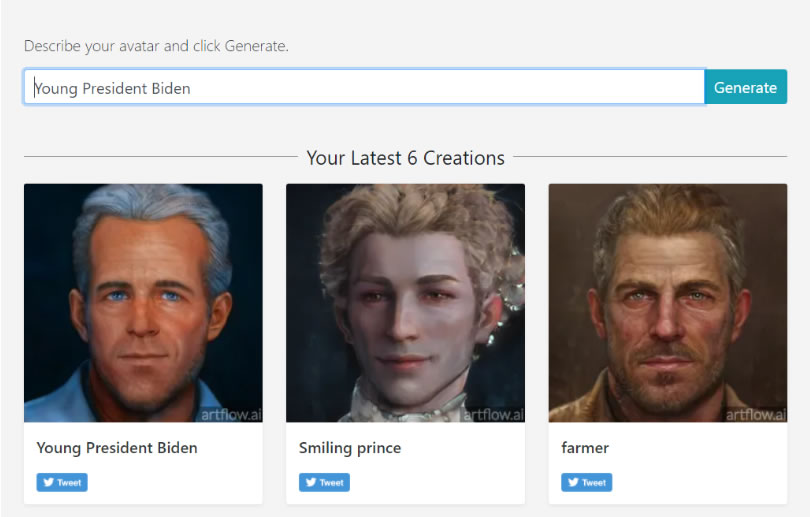Open the farmer avatar image
Image resolution: width=810 pixels, height=517 pixels.
[667, 302]
